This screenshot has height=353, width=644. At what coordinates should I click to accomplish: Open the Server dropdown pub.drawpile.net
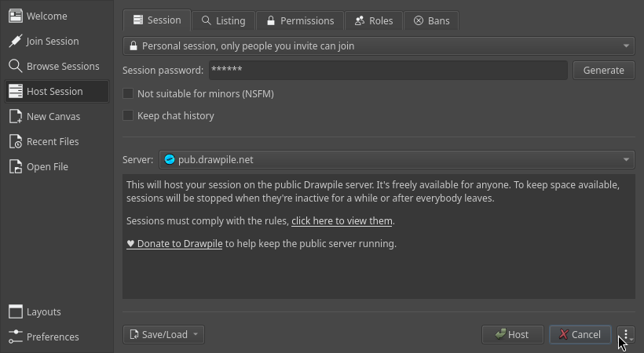[x=396, y=159]
